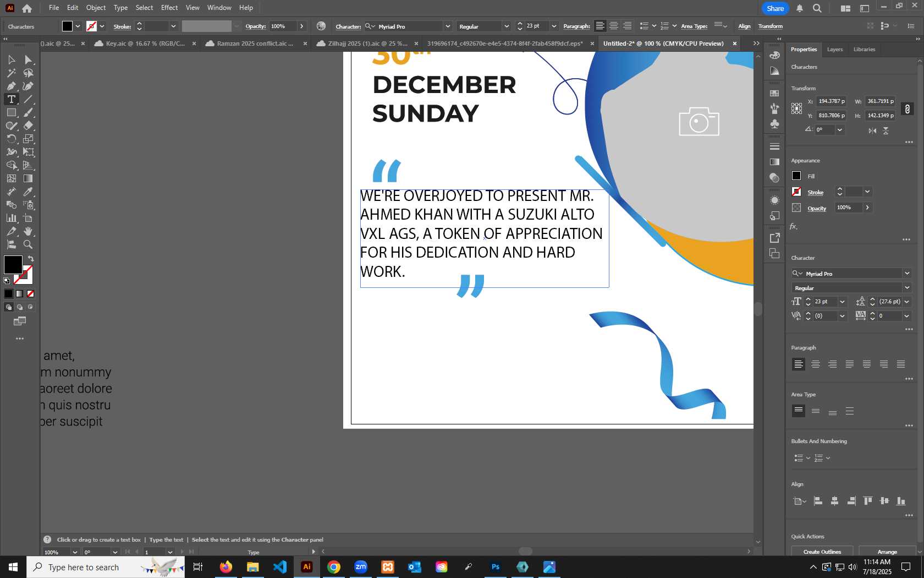This screenshot has width=924, height=578.
Task: Set Color fill mode below swatches
Action: (x=8, y=294)
